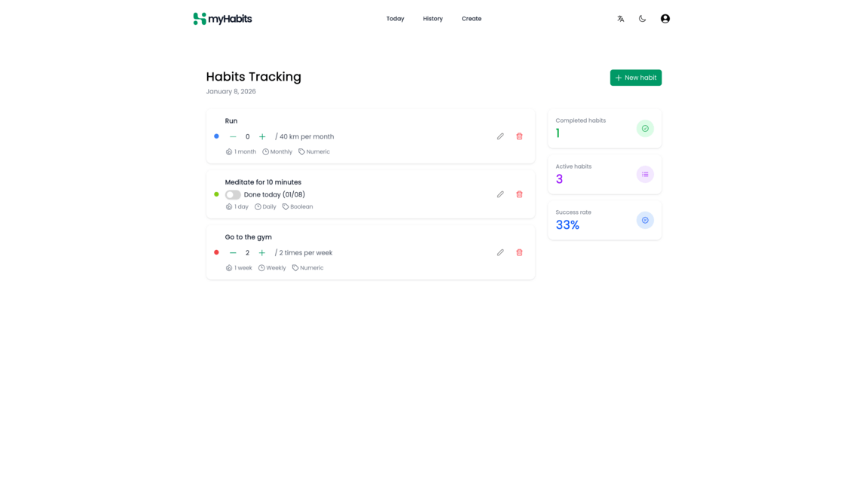Delete the Run habit
This screenshot has width=868, height=488.
coord(519,136)
